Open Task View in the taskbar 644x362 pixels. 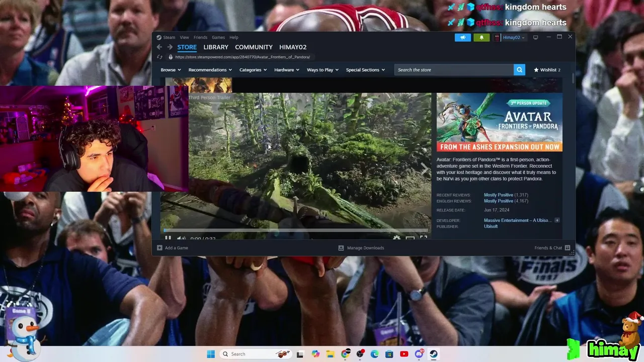(300, 354)
